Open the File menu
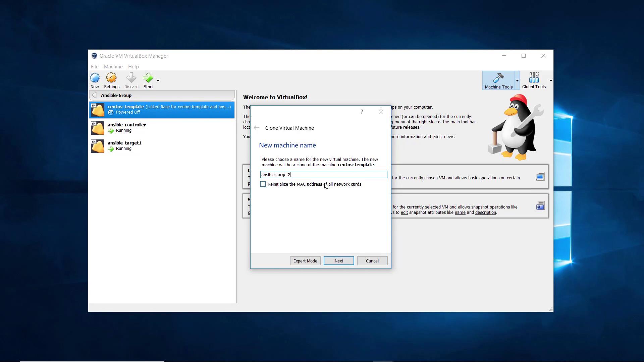Viewport: 644px width, 362px height. [x=95, y=67]
